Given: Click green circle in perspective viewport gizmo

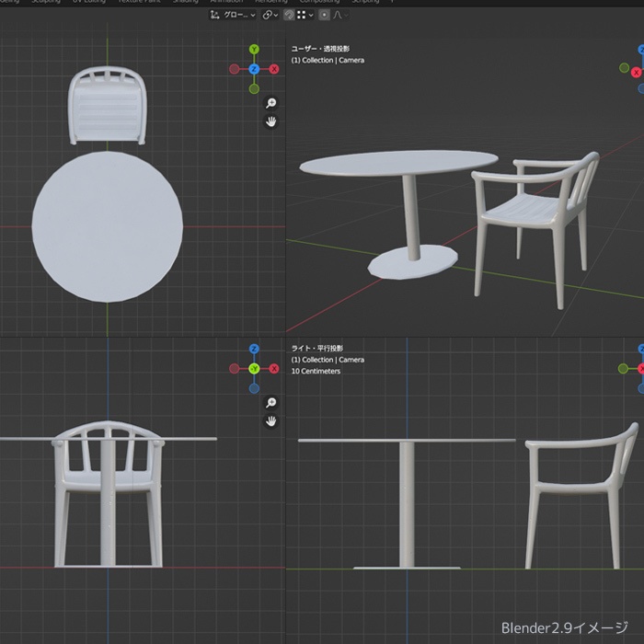Looking at the screenshot, I should [x=624, y=68].
